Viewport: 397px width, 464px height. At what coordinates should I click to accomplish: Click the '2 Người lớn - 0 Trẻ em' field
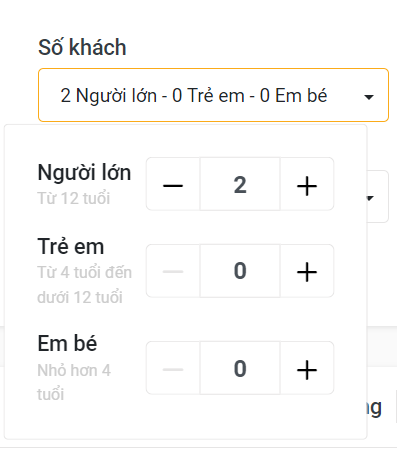coord(213,95)
